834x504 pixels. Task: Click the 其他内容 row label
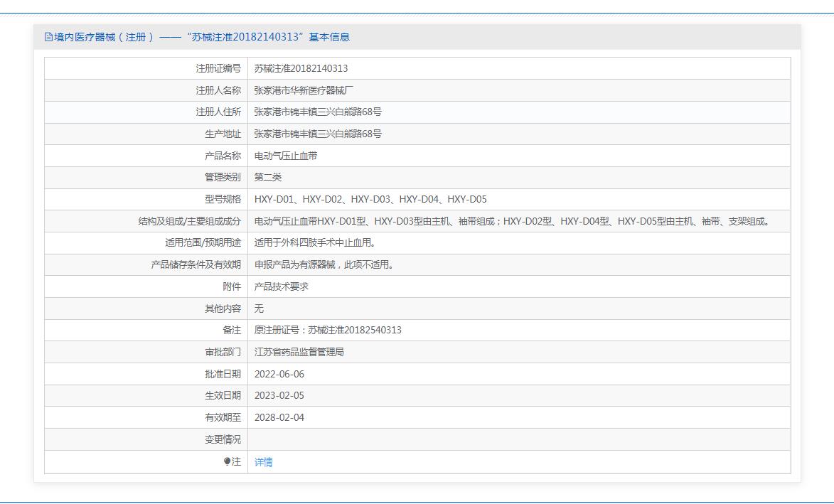click(223, 309)
